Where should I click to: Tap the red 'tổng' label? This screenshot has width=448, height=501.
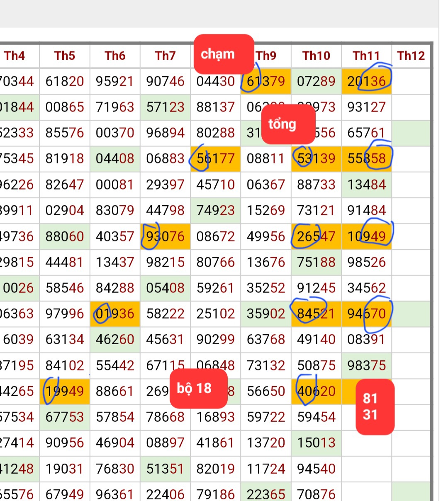(288, 124)
